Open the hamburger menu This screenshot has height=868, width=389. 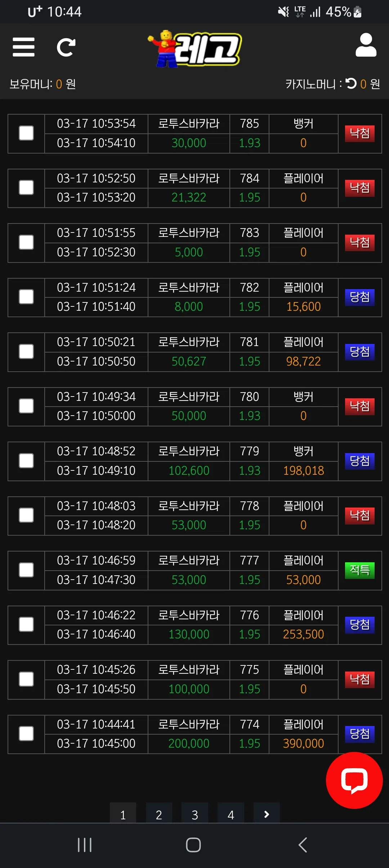(x=24, y=47)
